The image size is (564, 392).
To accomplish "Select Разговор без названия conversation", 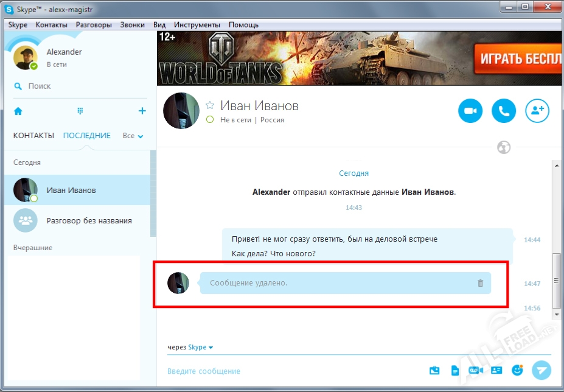I will coord(89,220).
